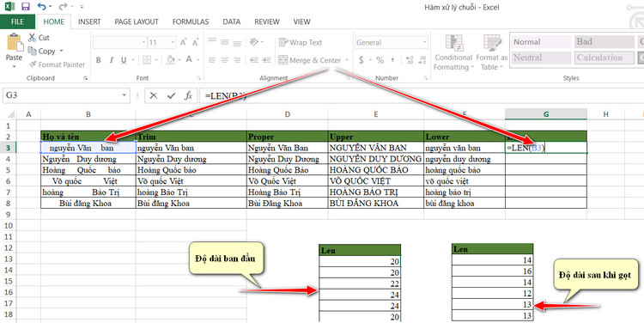Screen dimensions: 644x323
Task: Open Clipboard group dialog launcher
Action: tap(85, 78)
